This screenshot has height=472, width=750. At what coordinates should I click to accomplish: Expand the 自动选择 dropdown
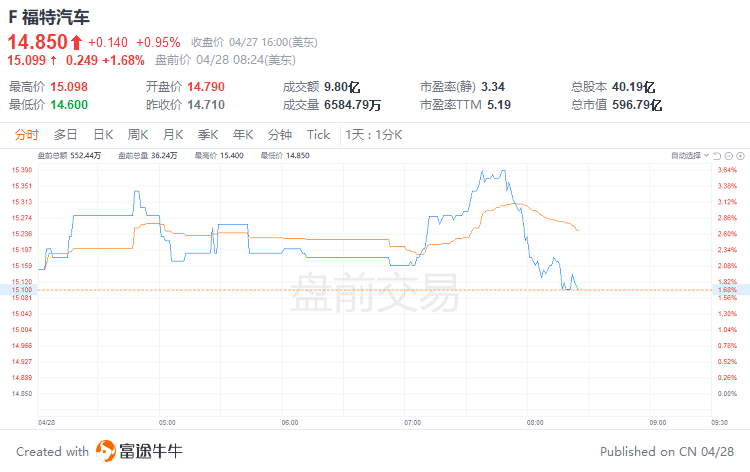(690, 155)
